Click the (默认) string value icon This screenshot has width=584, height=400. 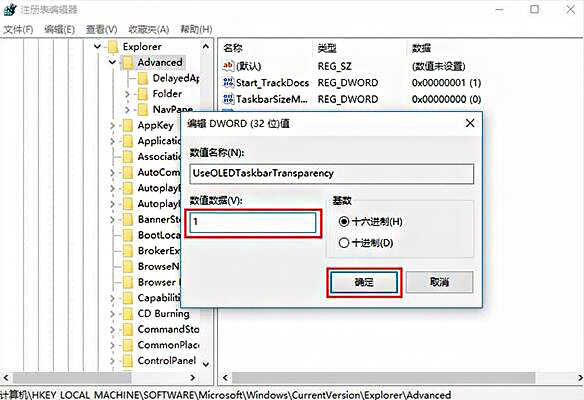[x=228, y=66]
